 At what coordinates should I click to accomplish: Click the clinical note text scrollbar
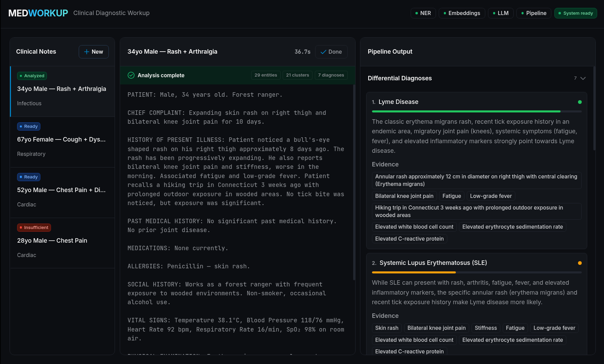(x=354, y=182)
